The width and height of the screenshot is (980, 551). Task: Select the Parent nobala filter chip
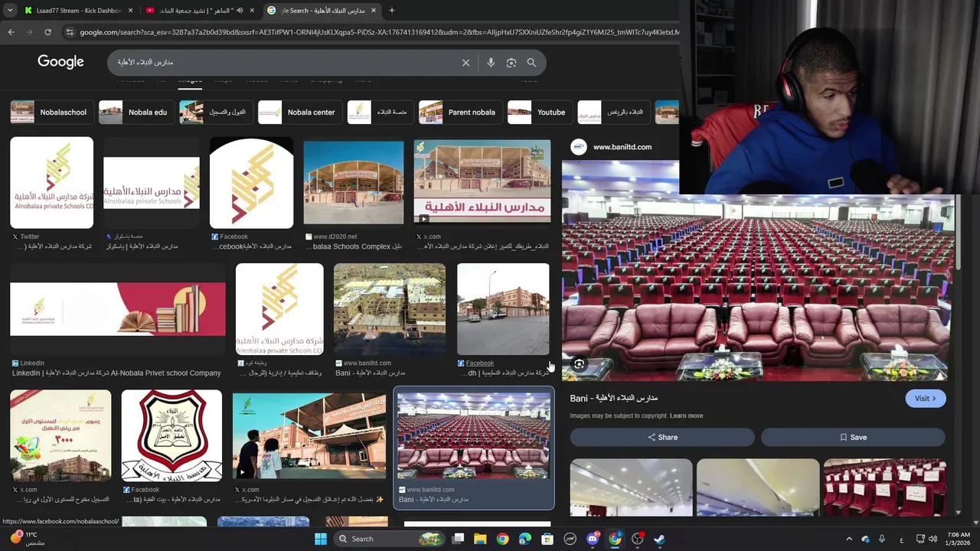(x=460, y=112)
